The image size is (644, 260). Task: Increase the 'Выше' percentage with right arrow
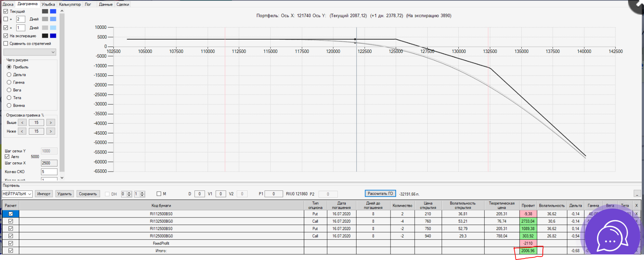(51, 122)
